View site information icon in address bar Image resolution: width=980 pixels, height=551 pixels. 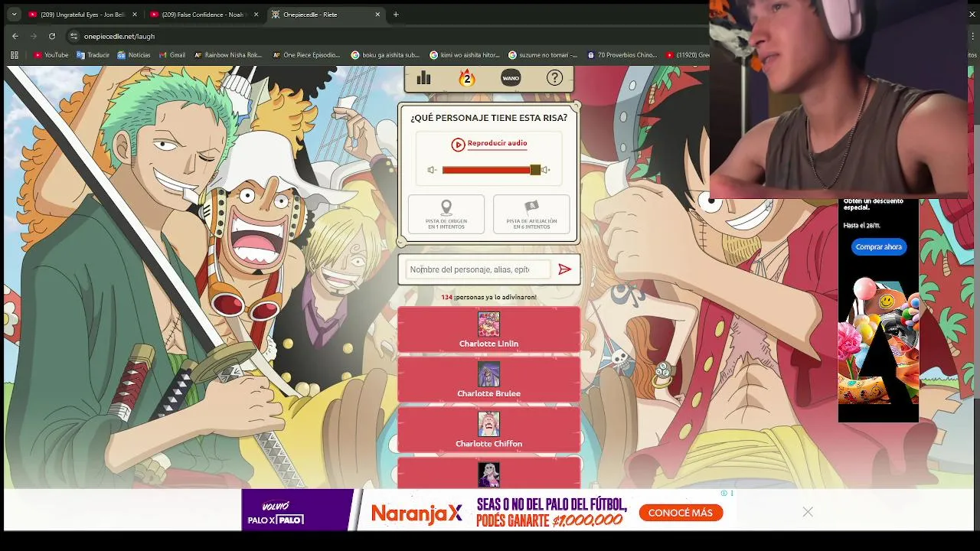73,36
